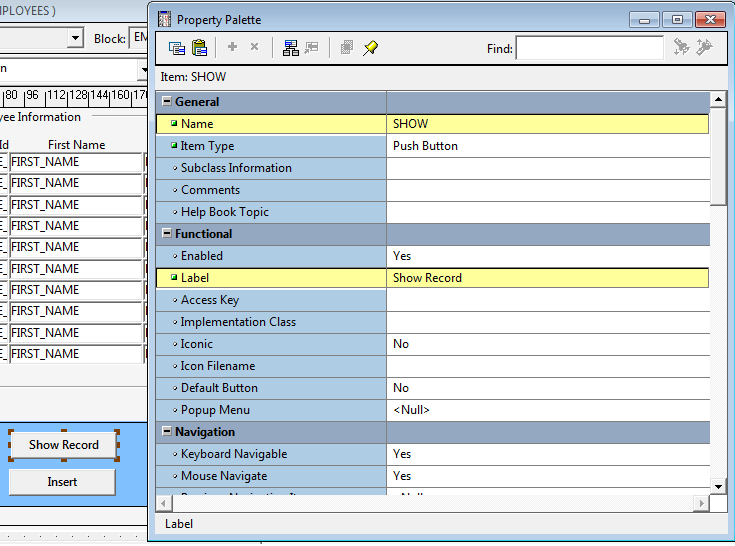
Task: Select the Item Type property
Action: coord(271,146)
